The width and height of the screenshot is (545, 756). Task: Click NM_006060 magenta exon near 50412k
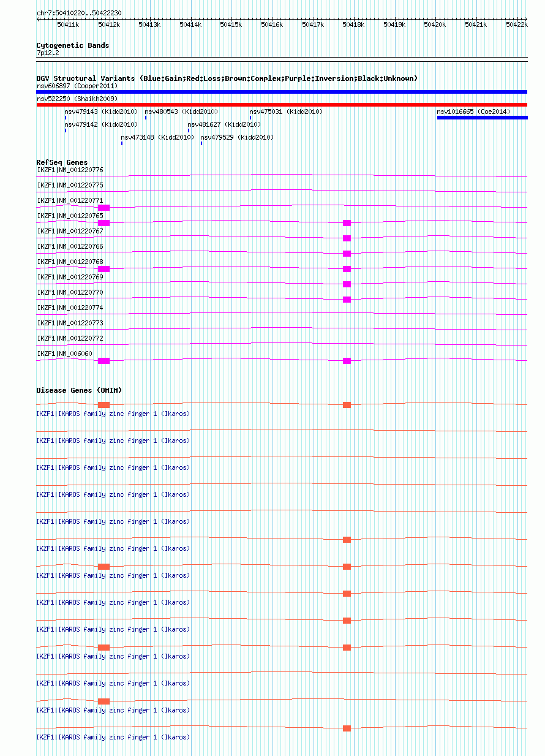pyautogui.click(x=103, y=361)
